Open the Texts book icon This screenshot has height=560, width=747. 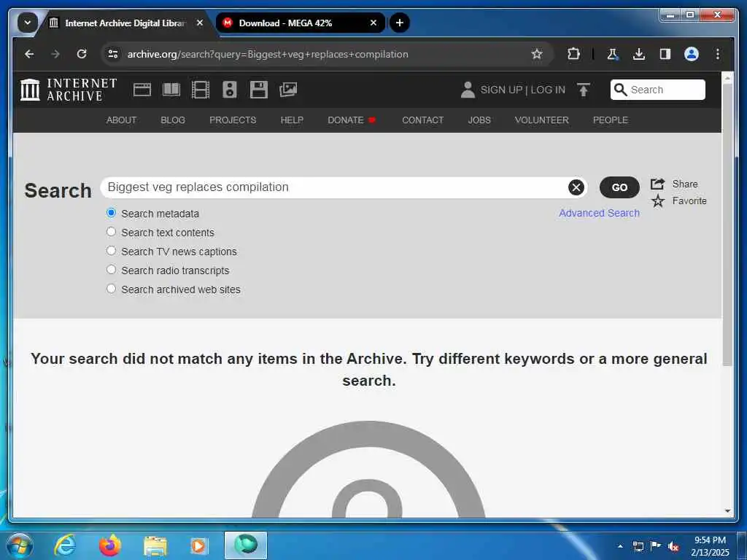point(171,90)
